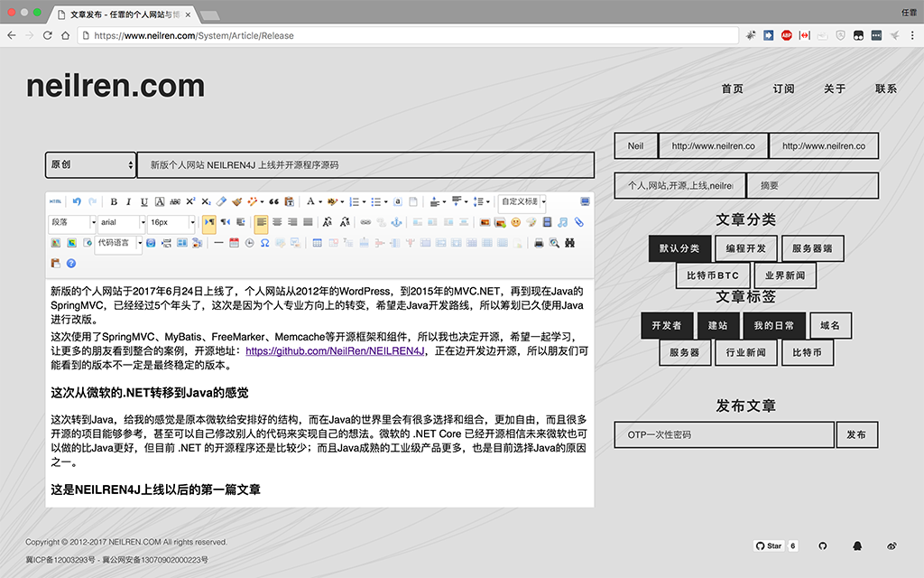This screenshot has width=924, height=578.
Task: Insert the current date calendar icon
Action: [x=234, y=243]
